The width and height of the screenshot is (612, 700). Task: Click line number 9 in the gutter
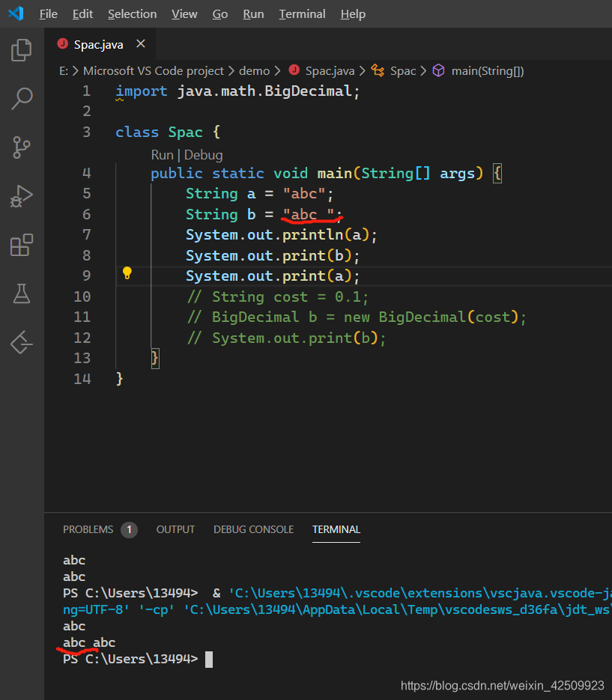87,276
